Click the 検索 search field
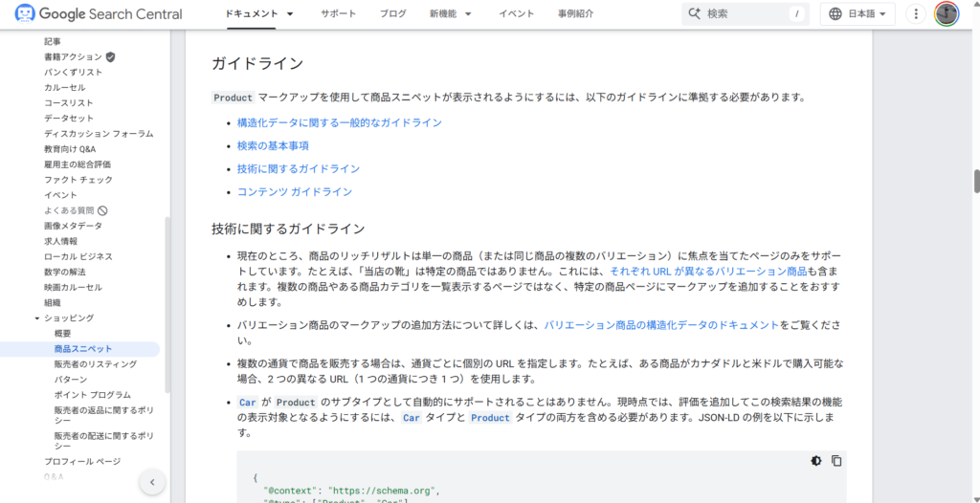The image size is (980, 503). (x=745, y=13)
